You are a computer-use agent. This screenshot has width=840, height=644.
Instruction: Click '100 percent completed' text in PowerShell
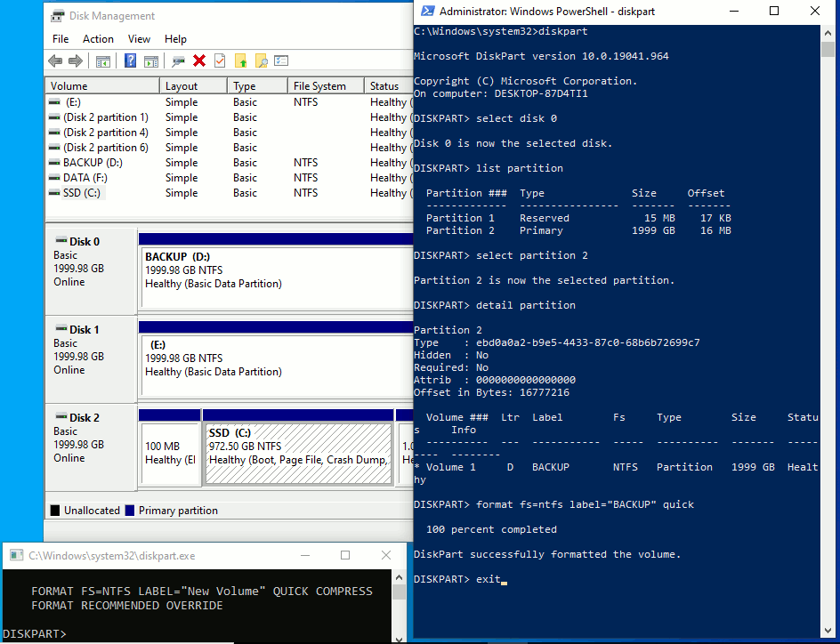tap(491, 529)
